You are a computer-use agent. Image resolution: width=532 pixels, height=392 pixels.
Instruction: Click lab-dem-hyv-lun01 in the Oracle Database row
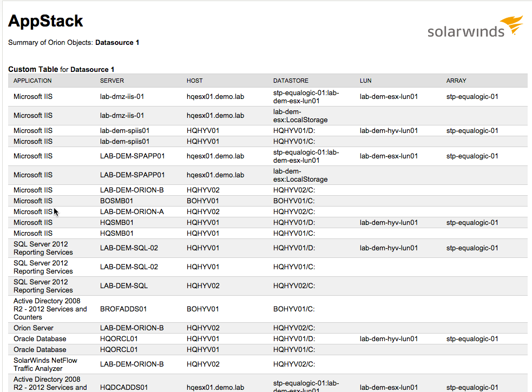389,339
